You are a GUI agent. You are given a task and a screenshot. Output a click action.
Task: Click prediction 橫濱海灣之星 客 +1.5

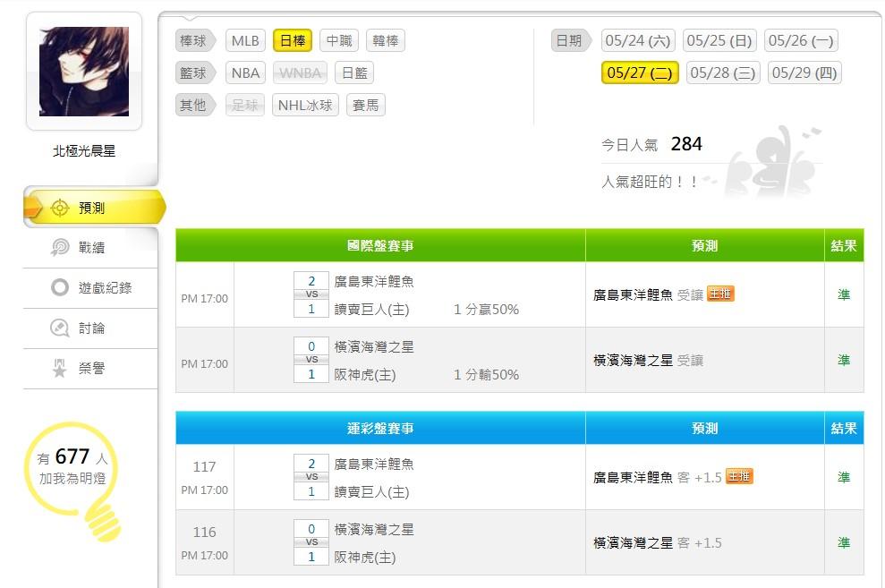click(x=658, y=543)
